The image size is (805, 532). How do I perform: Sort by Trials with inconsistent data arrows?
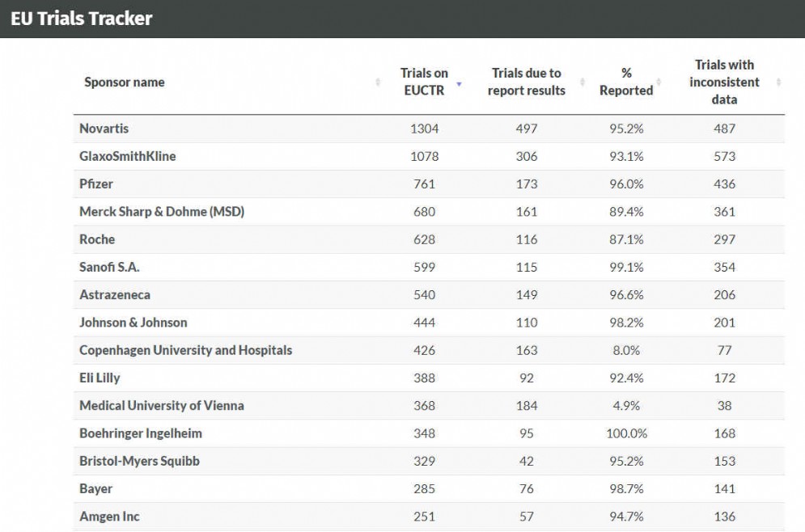778,82
